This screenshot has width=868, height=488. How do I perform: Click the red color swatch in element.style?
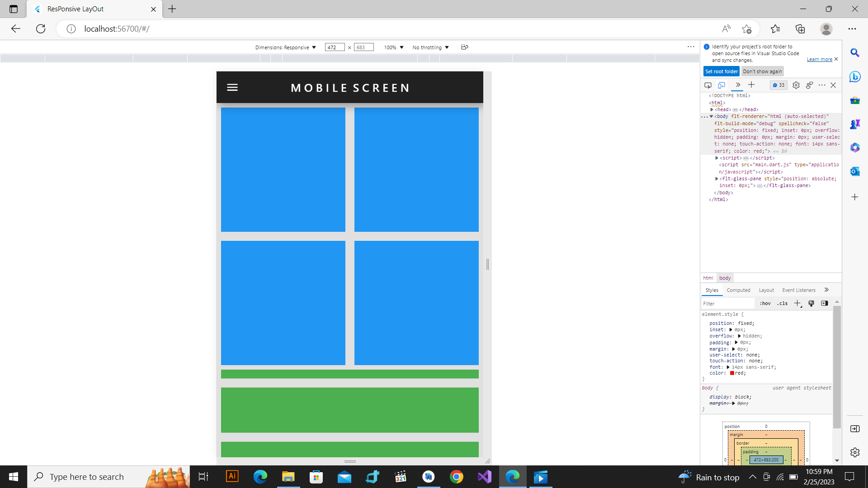(732, 373)
